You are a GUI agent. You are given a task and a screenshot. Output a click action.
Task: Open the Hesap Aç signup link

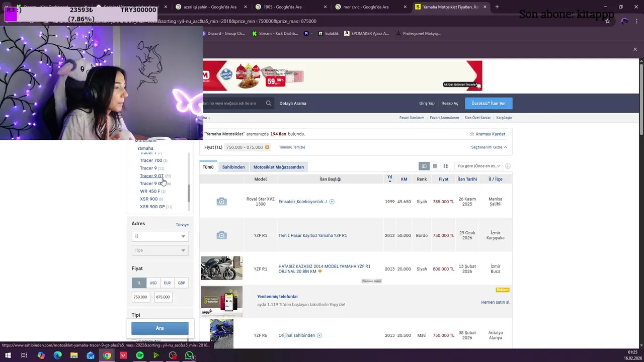tap(450, 103)
